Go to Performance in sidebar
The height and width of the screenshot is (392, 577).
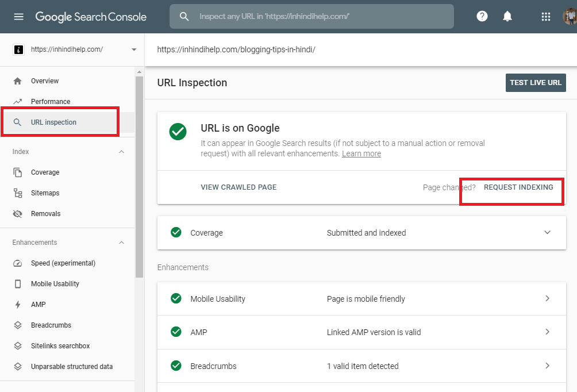tap(51, 102)
